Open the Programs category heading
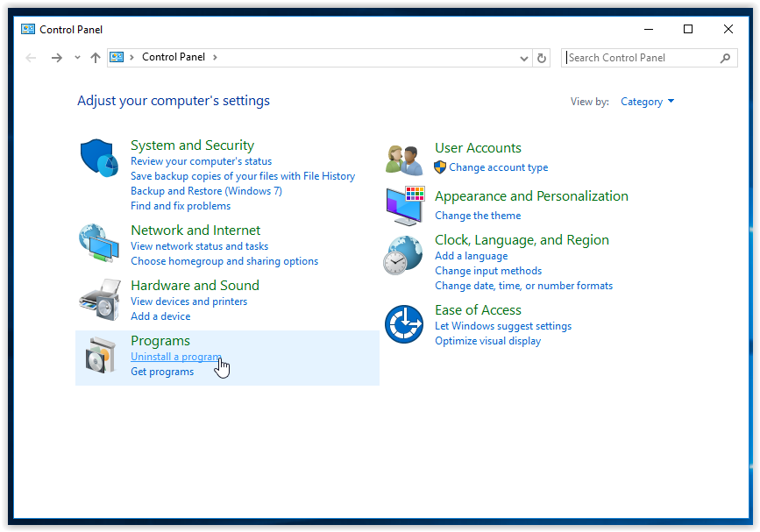Screen dimensions: 760x532 pos(160,341)
